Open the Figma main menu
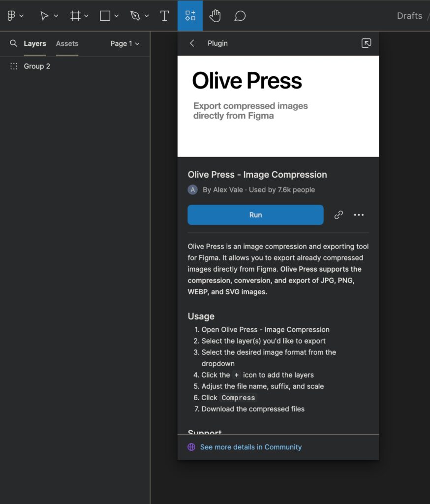The image size is (430, 504). coord(12,15)
